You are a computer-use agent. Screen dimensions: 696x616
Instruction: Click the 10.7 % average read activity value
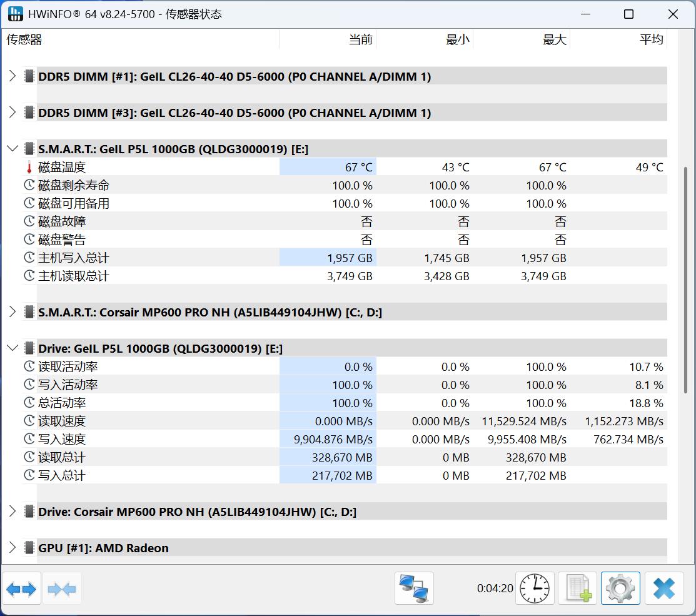click(x=647, y=367)
